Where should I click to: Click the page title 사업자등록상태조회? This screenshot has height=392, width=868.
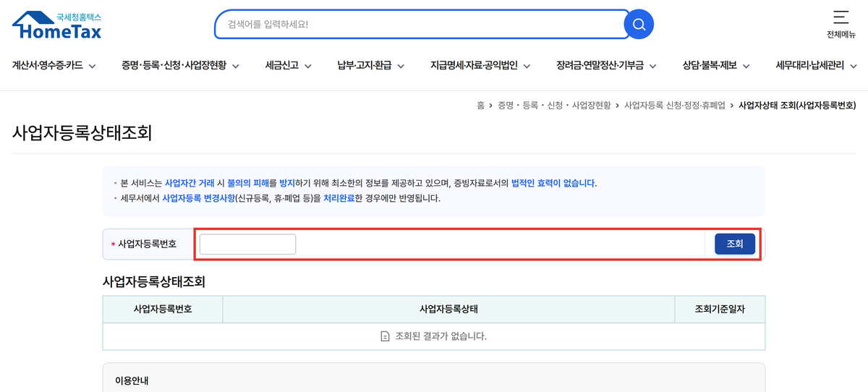point(82,133)
